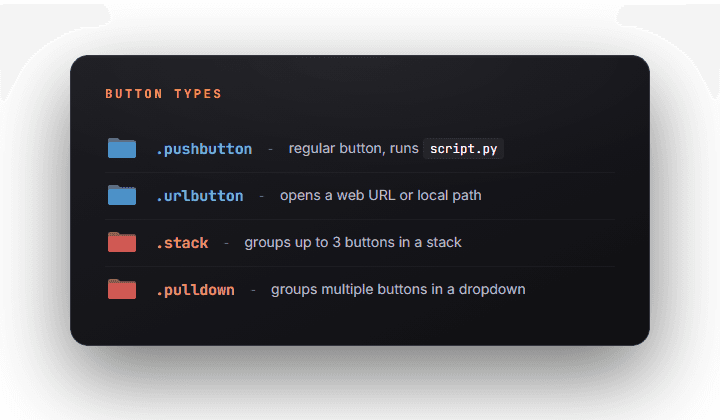The width and height of the screenshot is (720, 420).
Task: Click 'groups multiple buttons in a dropdown'
Action: click(x=398, y=290)
